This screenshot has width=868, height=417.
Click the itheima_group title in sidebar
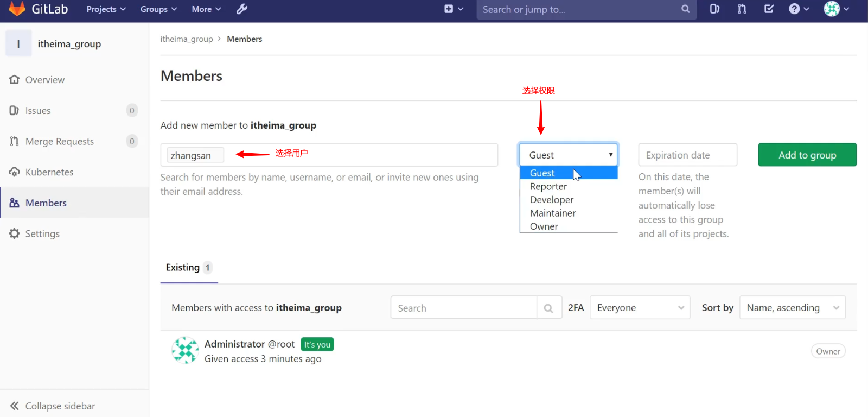69,44
